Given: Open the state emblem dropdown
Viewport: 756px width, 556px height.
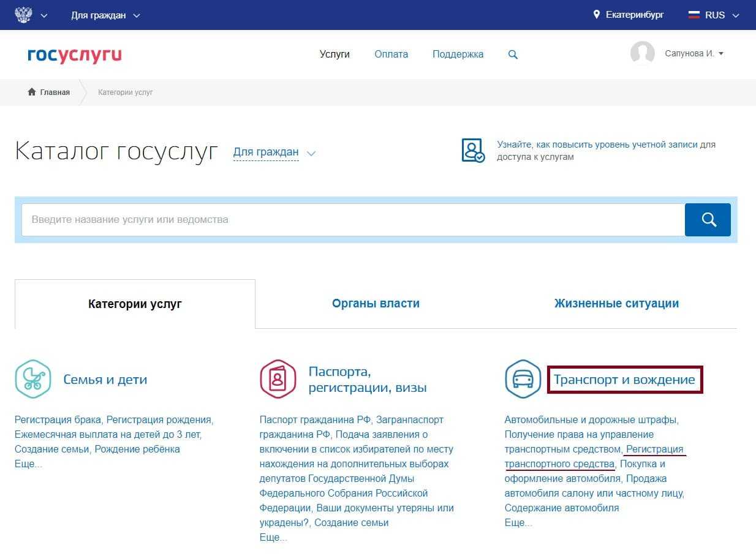Looking at the screenshot, I should coord(31,15).
